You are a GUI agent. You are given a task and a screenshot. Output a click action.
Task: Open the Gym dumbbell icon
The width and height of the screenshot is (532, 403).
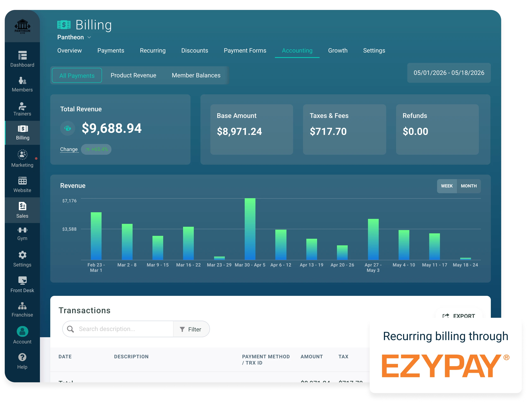22,230
